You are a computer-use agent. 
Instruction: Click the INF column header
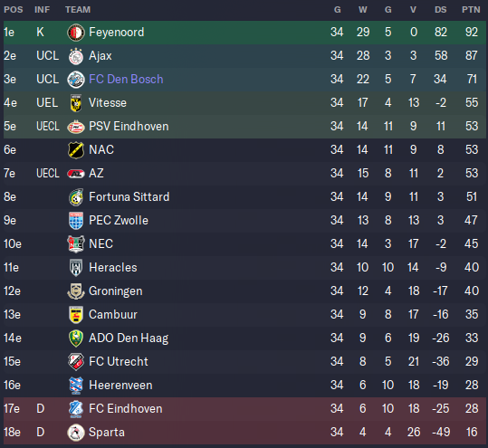(42, 10)
